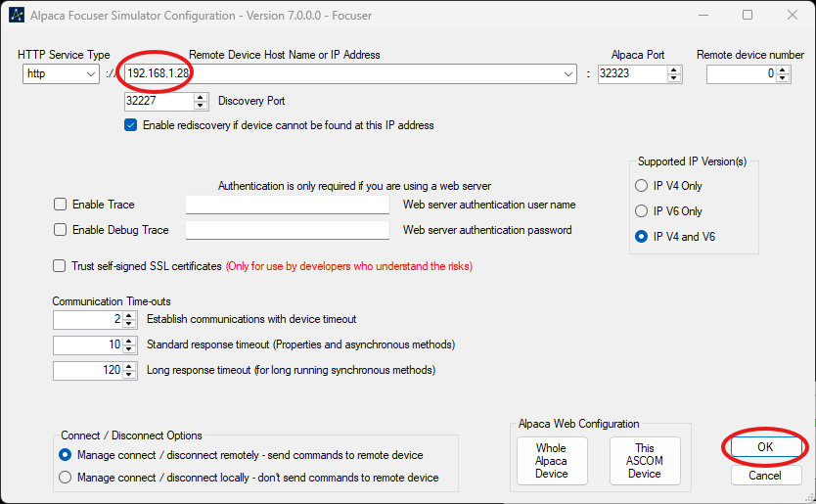Close the configuration dialog
Screen dimensions: 816x504
pos(793,15)
